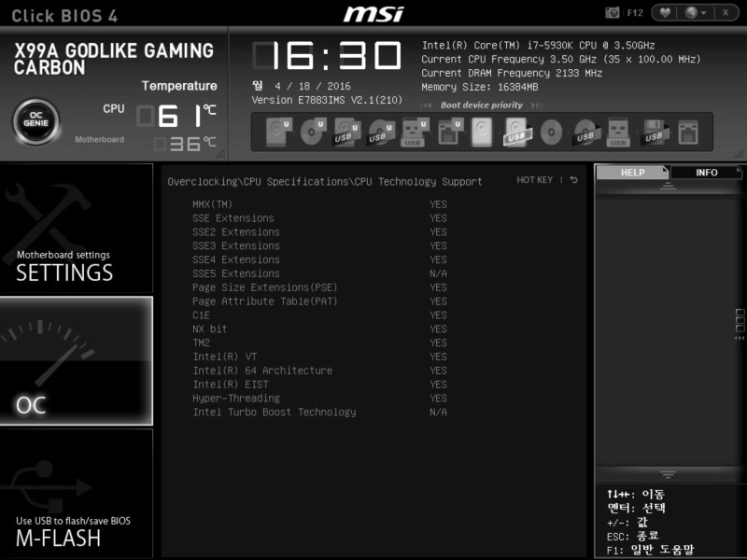
Task: Select legacy USB floppy boot icon
Action: click(655, 132)
